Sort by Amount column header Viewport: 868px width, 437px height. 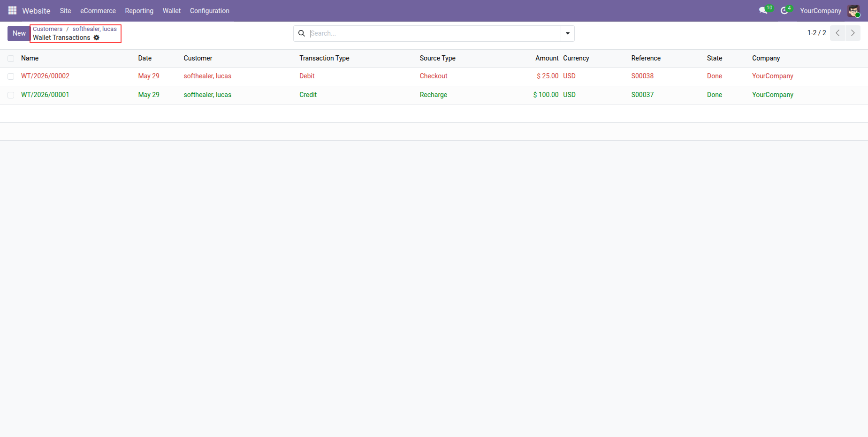pyautogui.click(x=547, y=58)
